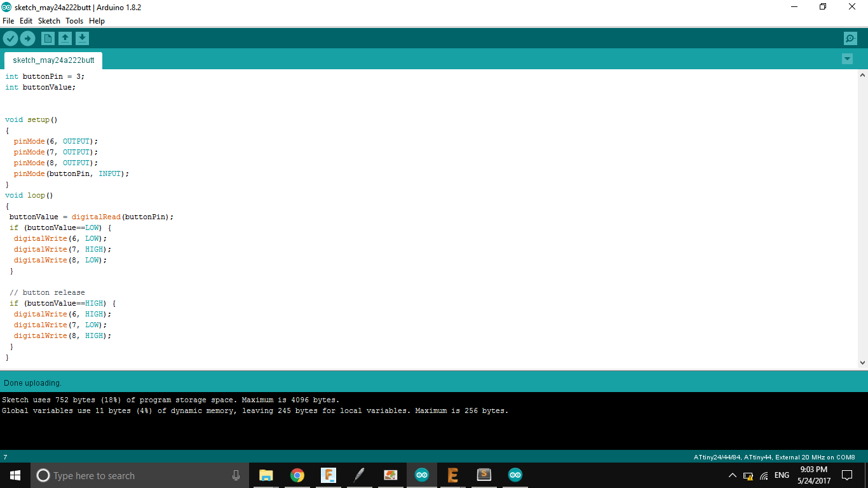The image size is (868, 488).
Task: Click the 'void setup()' line
Action: tap(31, 119)
